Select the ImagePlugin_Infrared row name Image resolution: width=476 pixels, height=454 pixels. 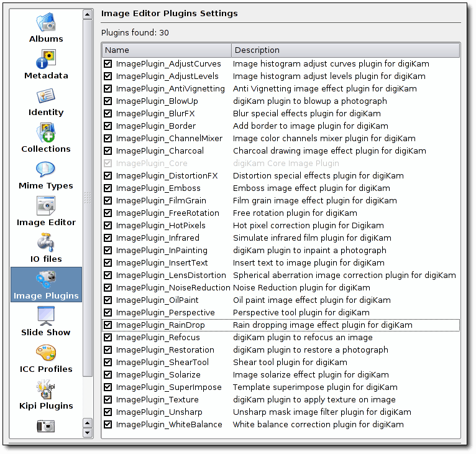[158, 238]
